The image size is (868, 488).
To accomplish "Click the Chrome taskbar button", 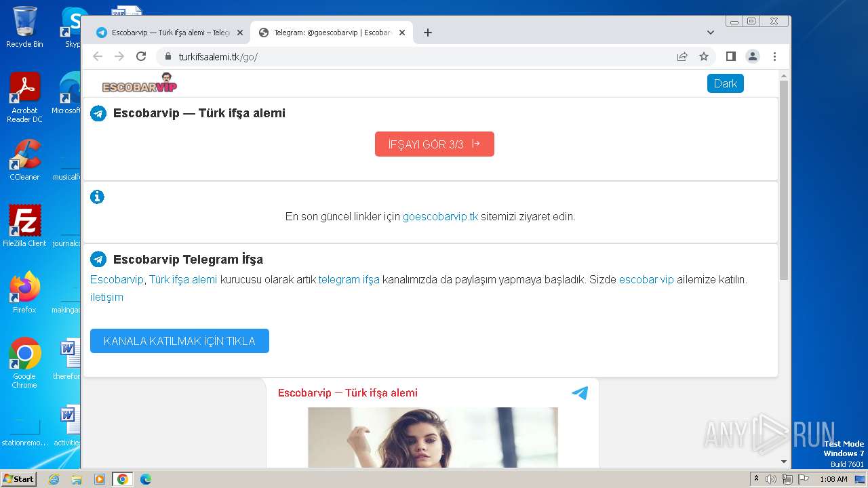I will tap(123, 479).
